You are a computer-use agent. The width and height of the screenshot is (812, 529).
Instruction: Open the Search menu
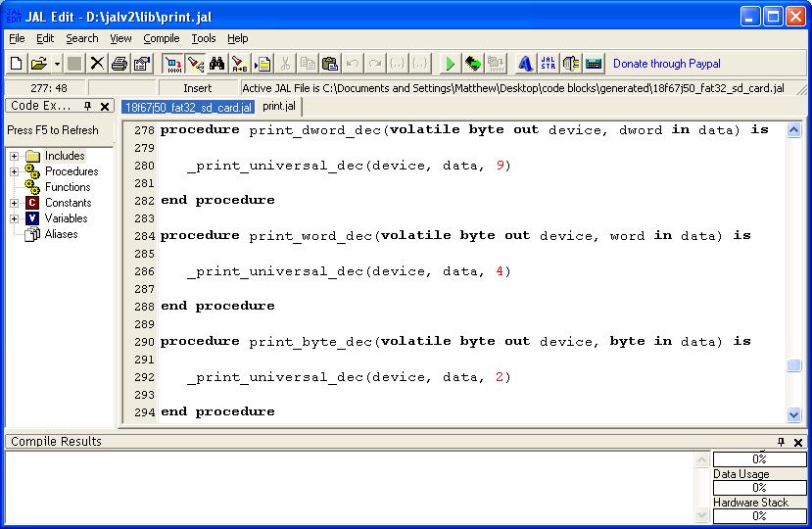pos(82,38)
